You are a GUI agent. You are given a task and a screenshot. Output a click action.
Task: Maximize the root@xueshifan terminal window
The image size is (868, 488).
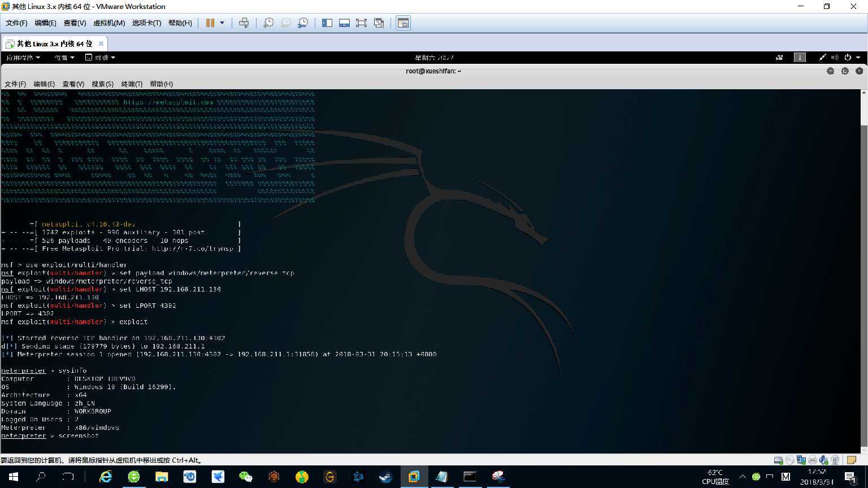845,71
